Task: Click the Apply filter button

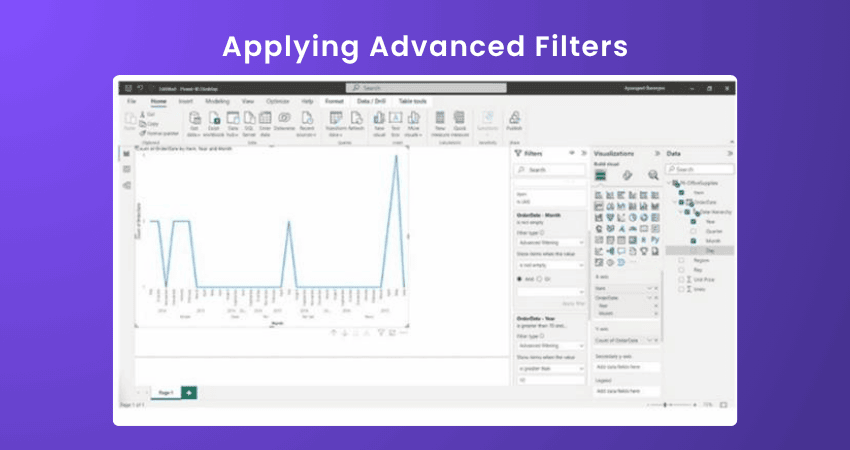Action: pos(574,304)
